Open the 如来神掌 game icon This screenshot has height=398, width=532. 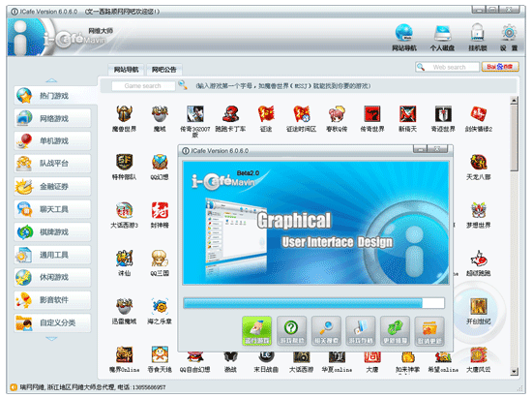pos(407,357)
